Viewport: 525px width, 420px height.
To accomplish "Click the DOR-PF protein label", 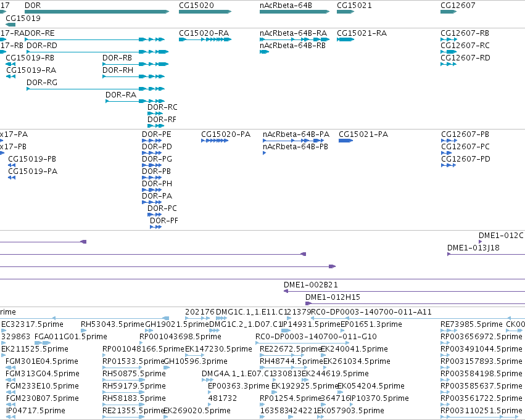I will point(163,221).
